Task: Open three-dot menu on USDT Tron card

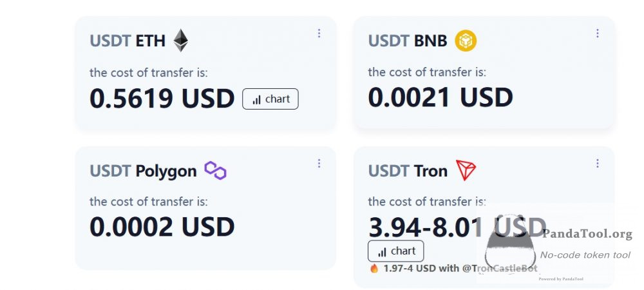Action: pos(597,164)
